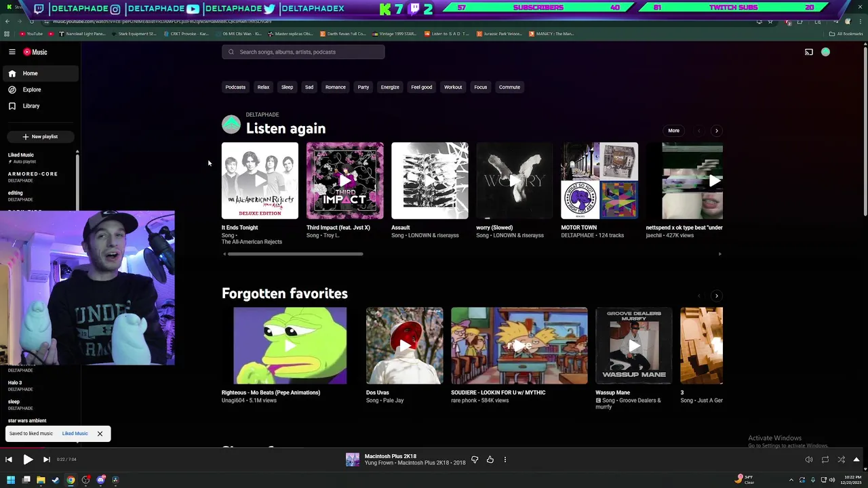The width and height of the screenshot is (868, 488).
Task: Select the Sad mood chip
Action: pos(309,87)
